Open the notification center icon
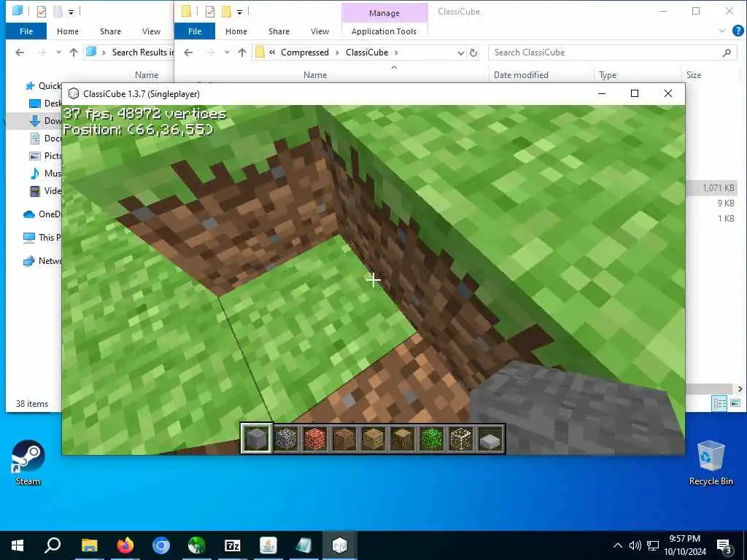 724,545
